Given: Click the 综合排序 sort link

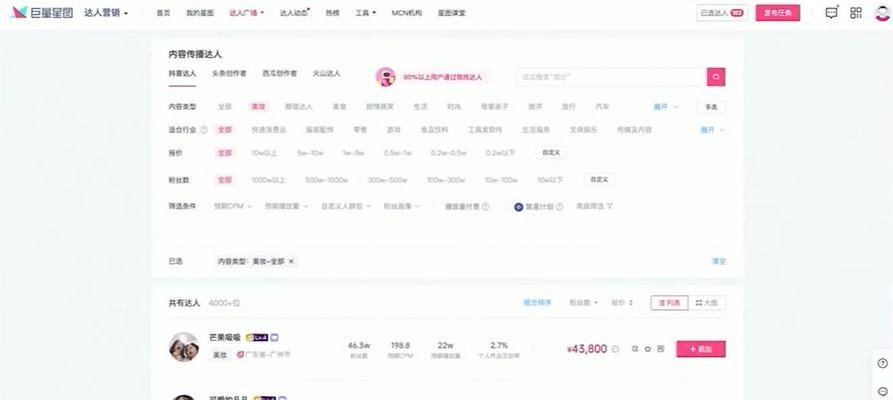Looking at the screenshot, I should [537, 303].
